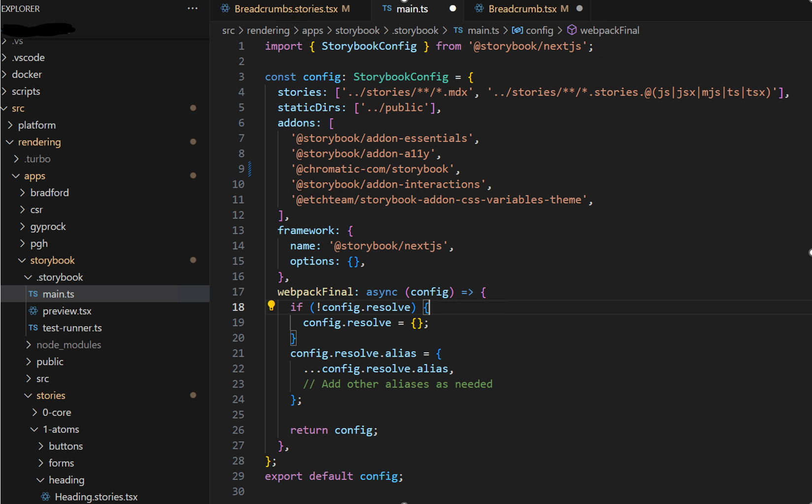Open the Explorer more actions ellipsis
This screenshot has width=812, height=504.
tap(193, 8)
